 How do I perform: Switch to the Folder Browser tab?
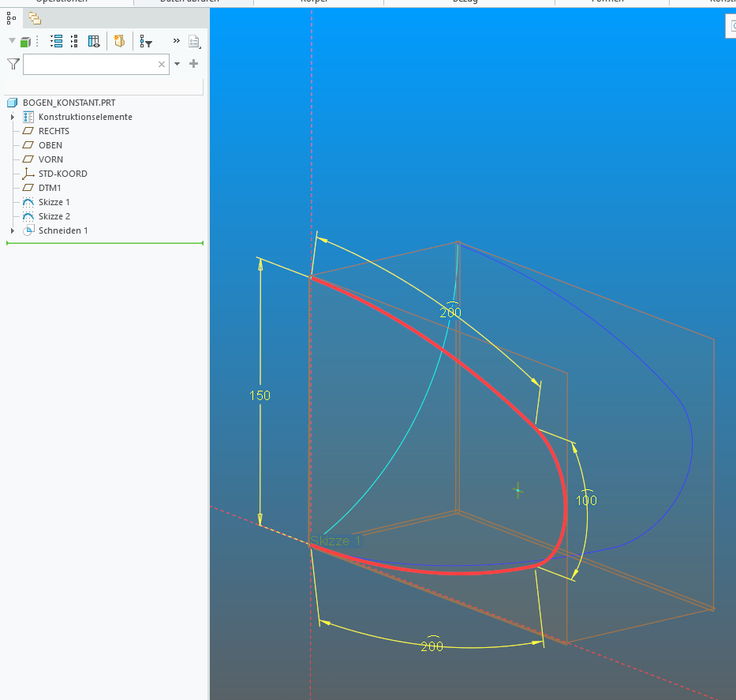34,18
